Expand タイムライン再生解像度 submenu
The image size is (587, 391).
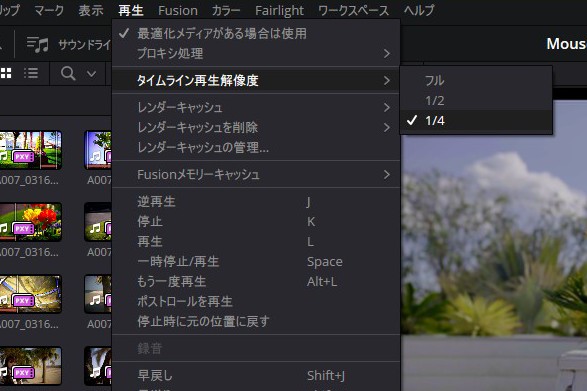pyautogui.click(x=256, y=80)
